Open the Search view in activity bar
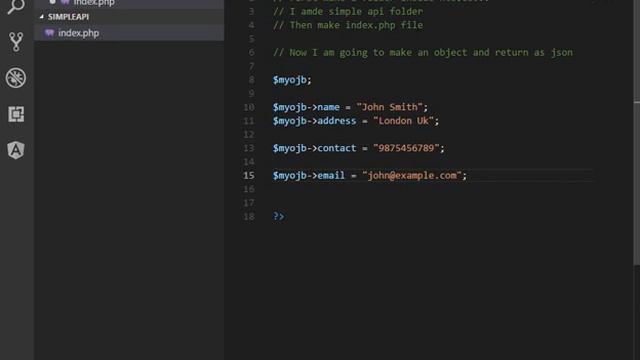Screen dimensions: 640x360 pos(16,6)
